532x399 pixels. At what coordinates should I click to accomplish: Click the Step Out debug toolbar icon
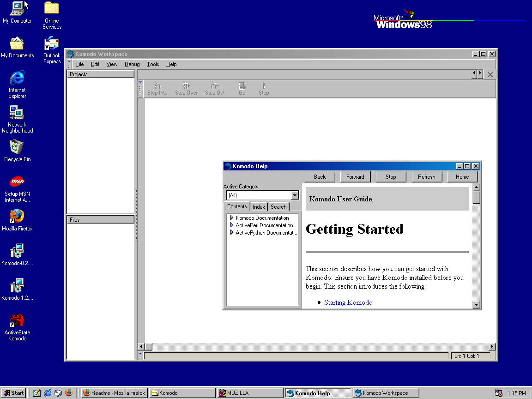(215, 89)
